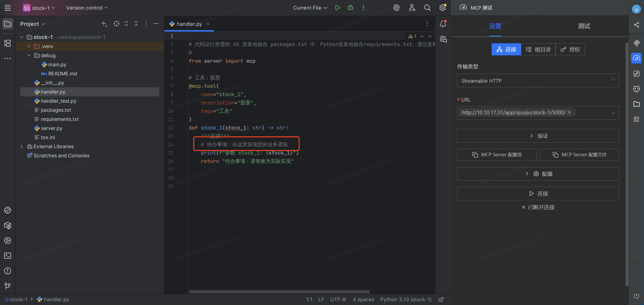The height and width of the screenshot is (305, 644).
Task: Click the robot icon in right sidebar
Action: [x=636, y=89]
